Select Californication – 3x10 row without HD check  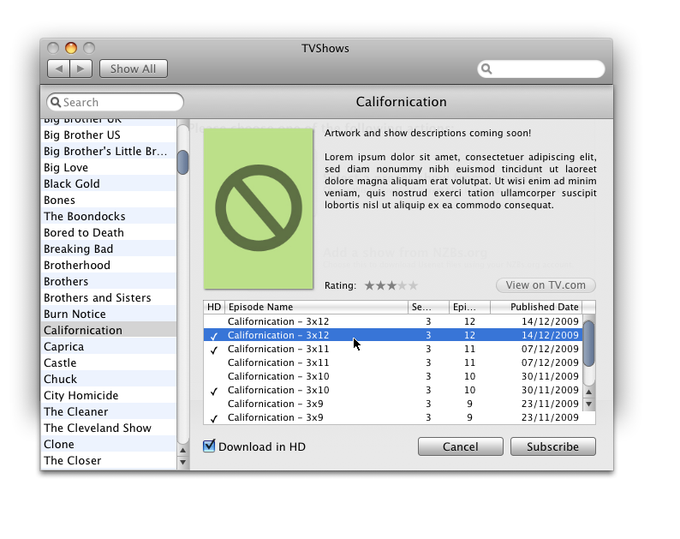pos(393,376)
